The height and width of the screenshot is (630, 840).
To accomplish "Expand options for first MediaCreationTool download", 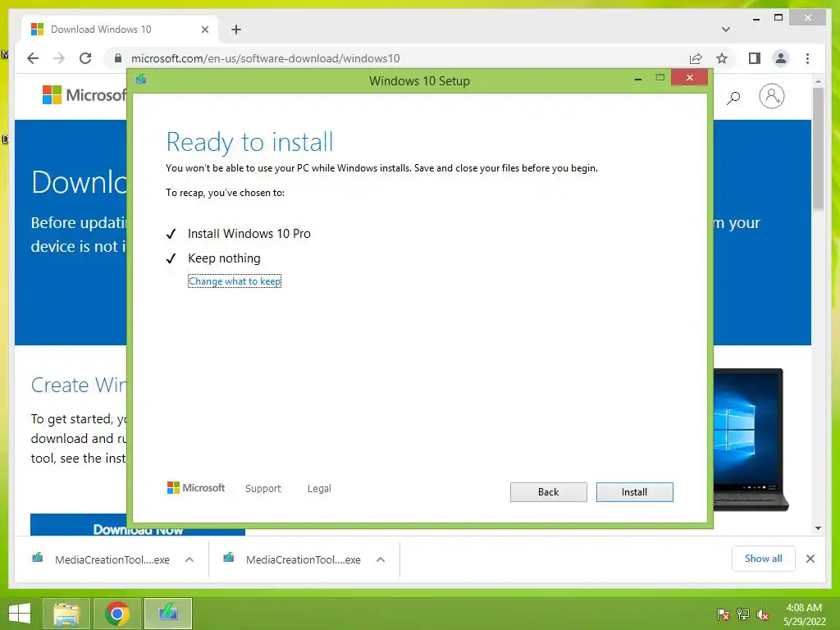I will point(189,559).
